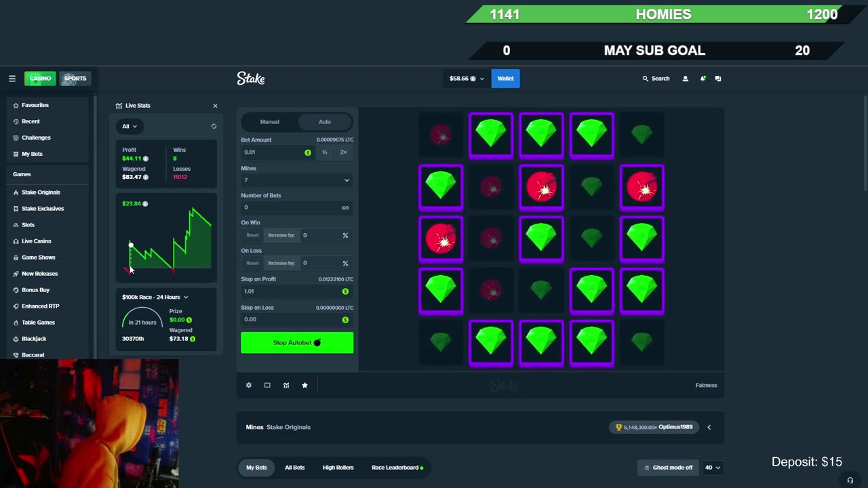Open game settings gear icon
Viewport: 868px width, 488px height.
[249, 385]
